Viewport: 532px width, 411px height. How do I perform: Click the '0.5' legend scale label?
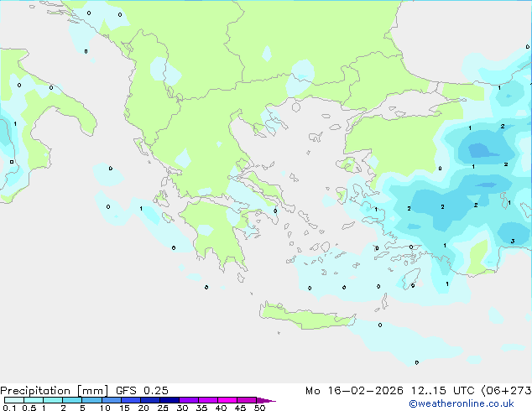(x=29, y=408)
